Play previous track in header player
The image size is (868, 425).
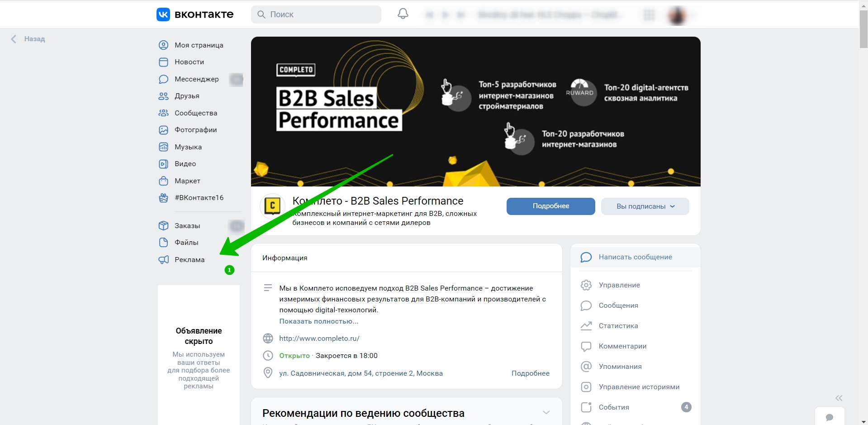coord(429,15)
